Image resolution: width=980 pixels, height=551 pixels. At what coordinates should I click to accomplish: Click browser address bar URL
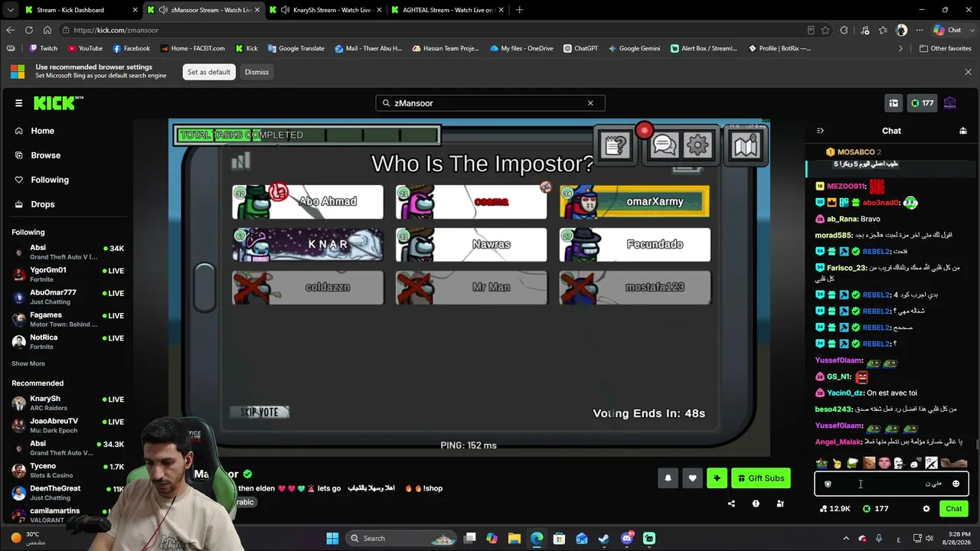(116, 30)
